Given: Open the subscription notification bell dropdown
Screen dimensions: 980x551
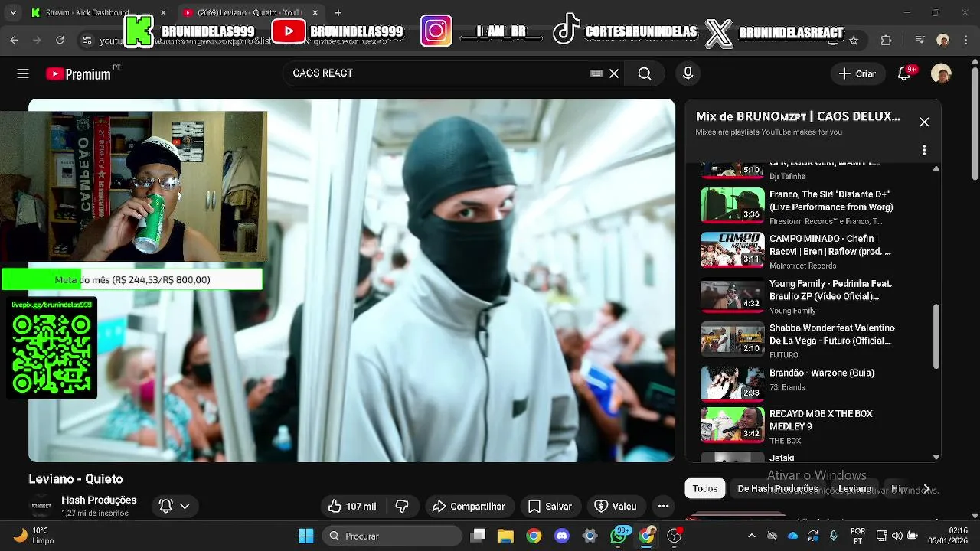Looking at the screenshot, I should (x=175, y=506).
